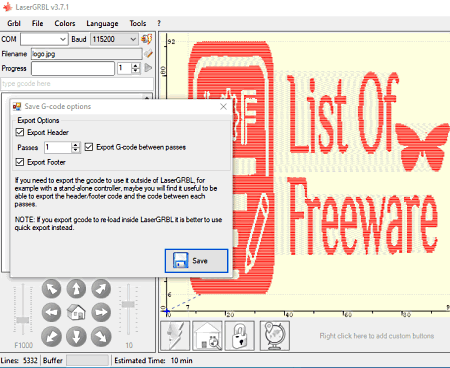The height and width of the screenshot is (368, 450).
Task: Open the Colors menu
Action: [65, 23]
